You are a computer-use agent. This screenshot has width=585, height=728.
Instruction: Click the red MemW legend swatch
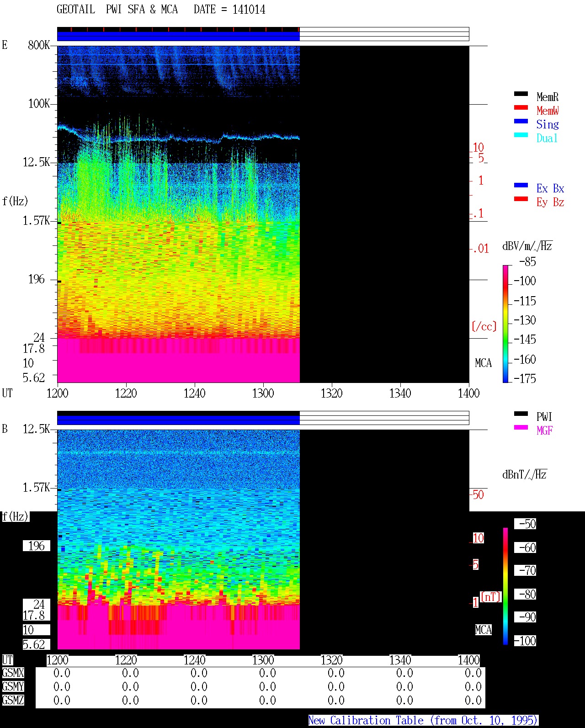(521, 108)
